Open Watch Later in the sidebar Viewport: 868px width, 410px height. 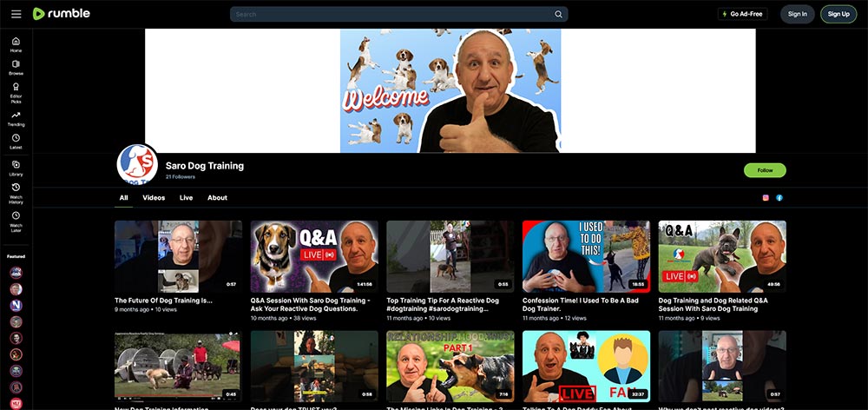pos(16,222)
